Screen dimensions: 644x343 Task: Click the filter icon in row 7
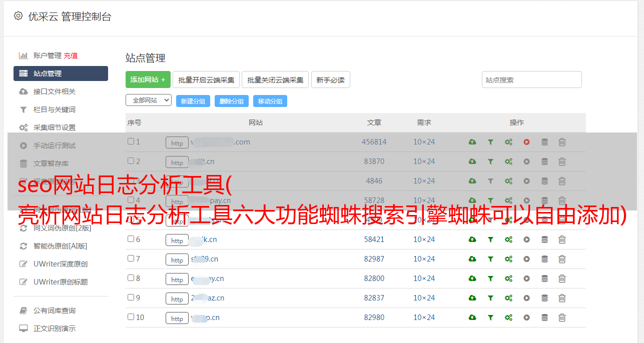(490, 259)
